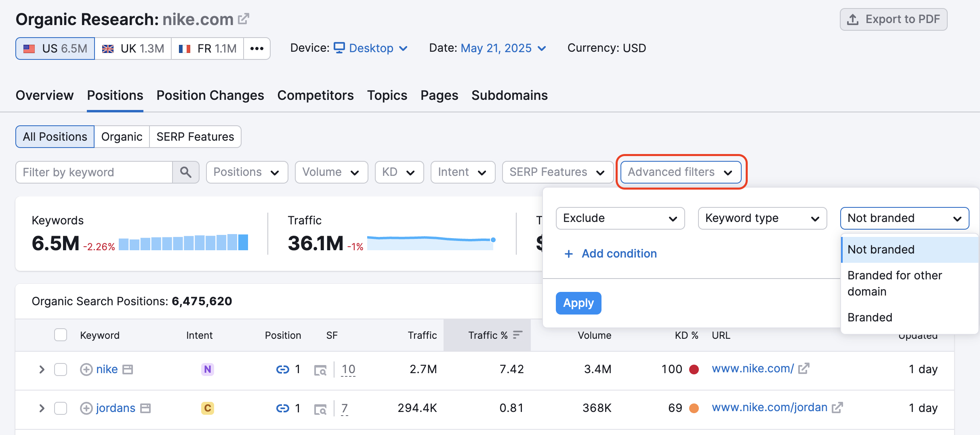Switch to the Competitors tab

(315, 96)
